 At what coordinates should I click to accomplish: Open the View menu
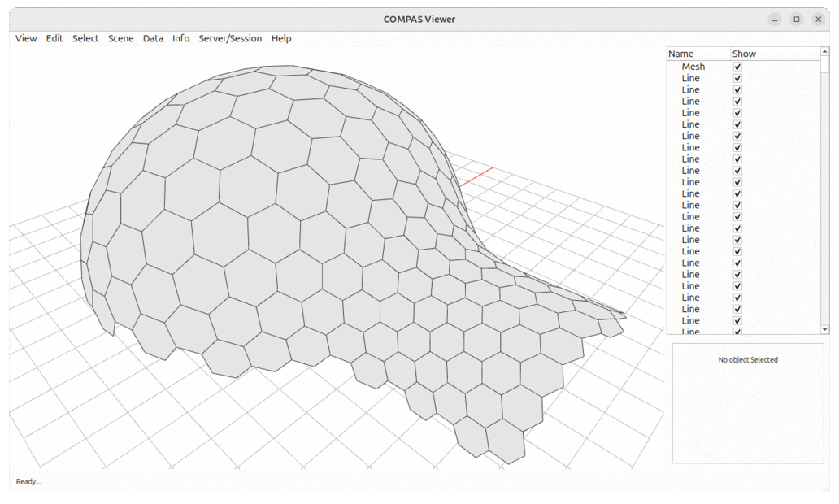[25, 38]
